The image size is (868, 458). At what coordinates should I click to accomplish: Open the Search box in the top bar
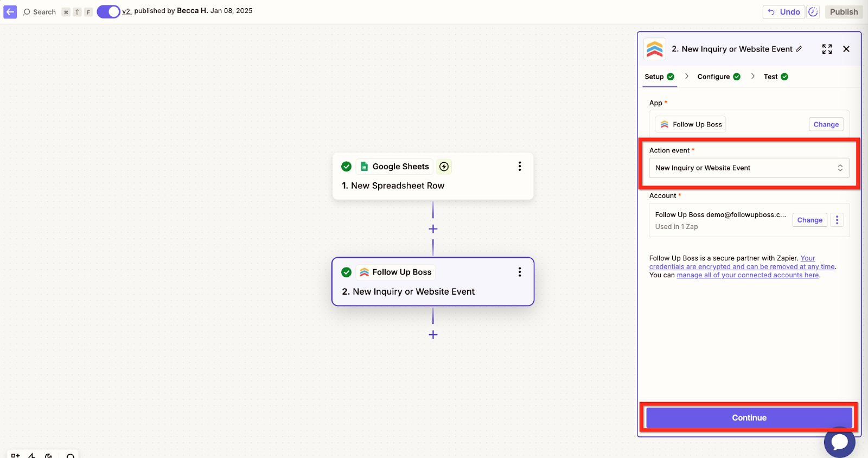click(40, 12)
